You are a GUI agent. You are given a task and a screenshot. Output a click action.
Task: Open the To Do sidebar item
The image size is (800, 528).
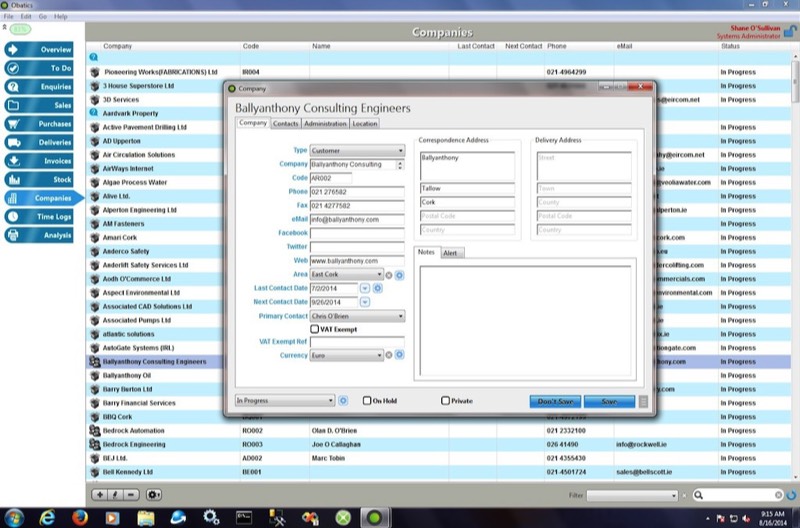(39, 68)
